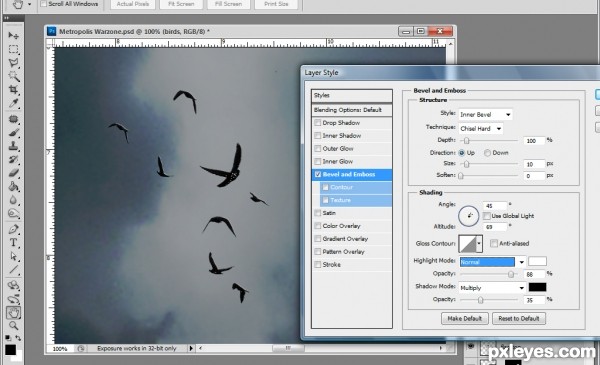Click the Make Default button
Screen dimensions: 600x365
(465, 318)
